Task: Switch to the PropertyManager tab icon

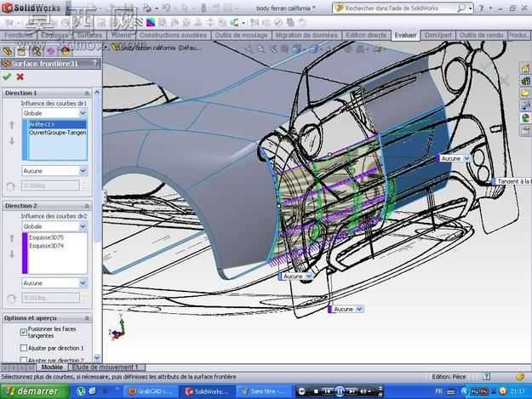Action: [22, 51]
